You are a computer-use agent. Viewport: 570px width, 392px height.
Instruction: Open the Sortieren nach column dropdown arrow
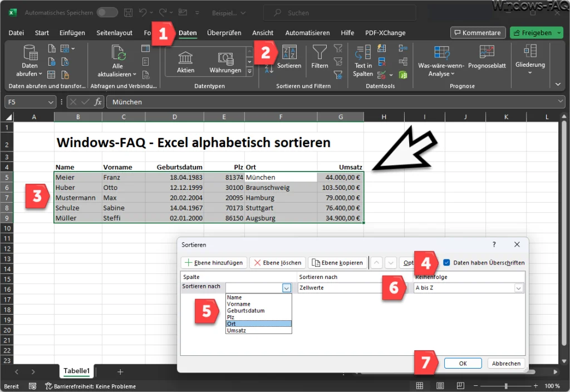click(x=287, y=288)
